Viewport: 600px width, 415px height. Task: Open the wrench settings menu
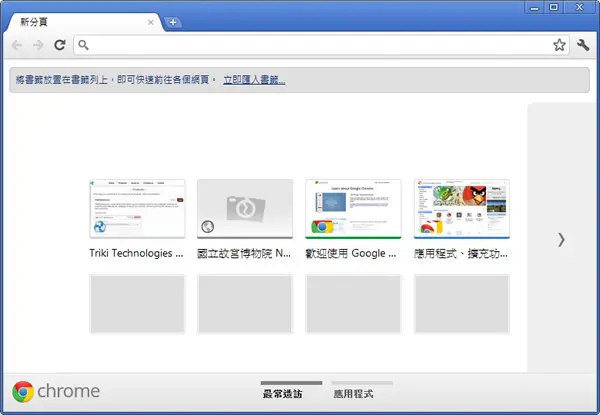[x=583, y=45]
